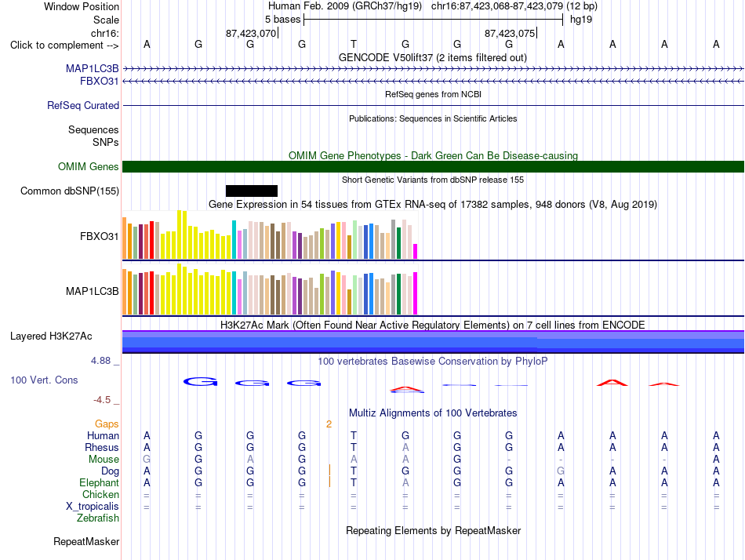
Task: Open the FBXO31 GTEx expression bar chart
Action: 270,235
